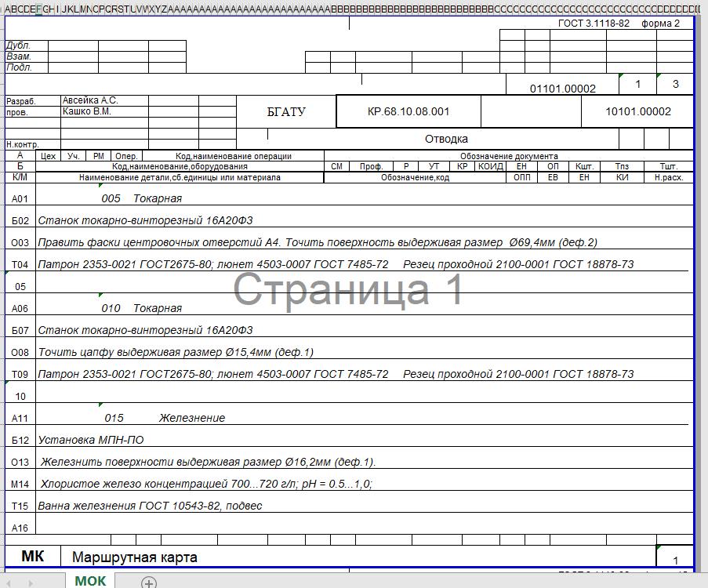Select Ванна железнения ГОСТ 10543-82 cell
This screenshot has width=708, height=588.
click(x=150, y=506)
